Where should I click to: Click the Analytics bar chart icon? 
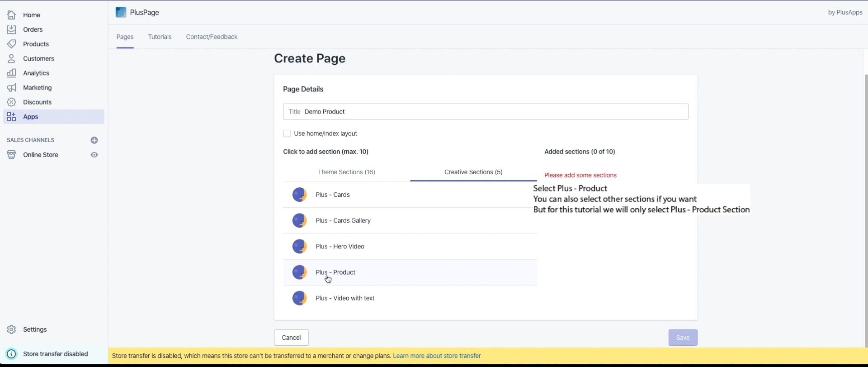(11, 73)
